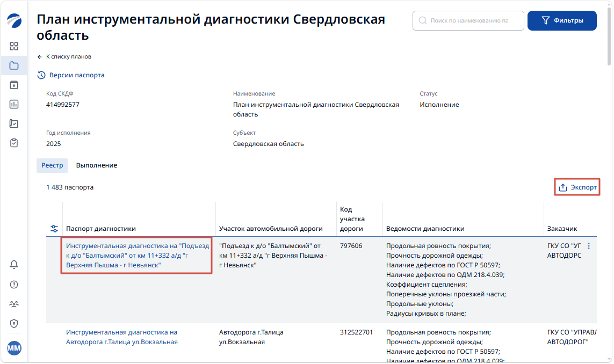Click the vertical page scrollbar
This screenshot has width=614, height=364.
point(609,35)
